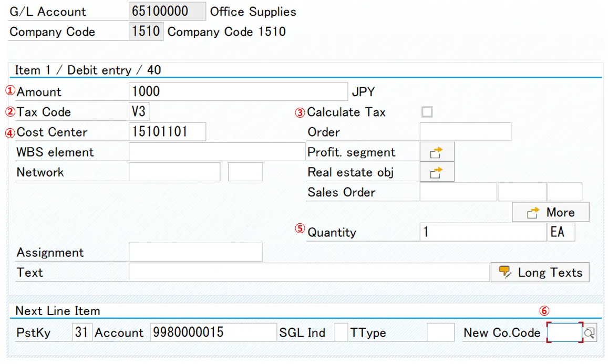This screenshot has width=608, height=364.
Task: Open search help for New Co.Code
Action: pos(590,332)
